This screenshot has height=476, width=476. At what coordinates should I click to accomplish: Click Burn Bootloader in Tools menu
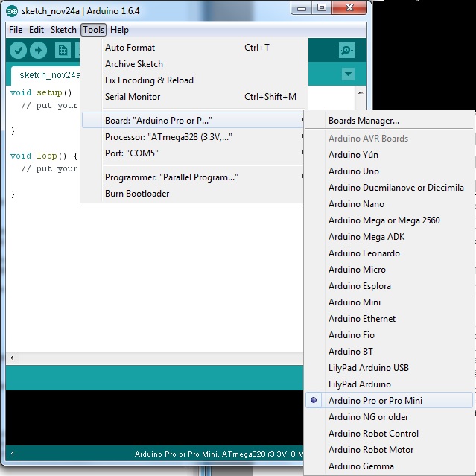pos(137,194)
